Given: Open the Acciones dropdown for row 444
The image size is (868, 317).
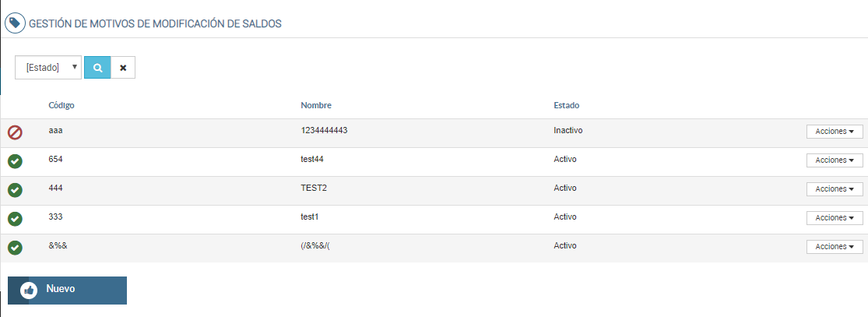Looking at the screenshot, I should click(835, 189).
